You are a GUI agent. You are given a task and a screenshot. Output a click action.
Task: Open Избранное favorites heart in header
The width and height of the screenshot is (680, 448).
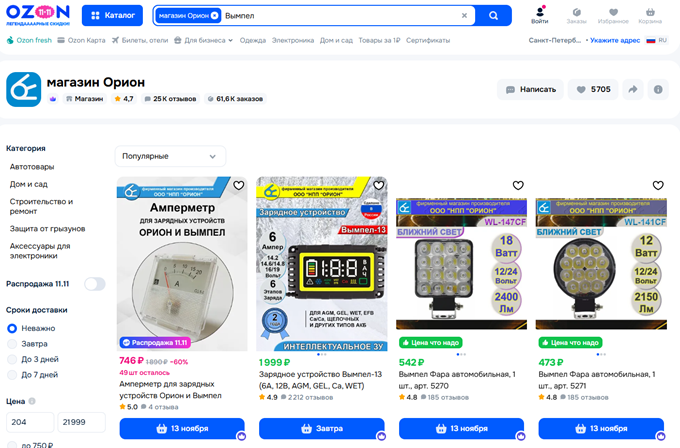(613, 16)
